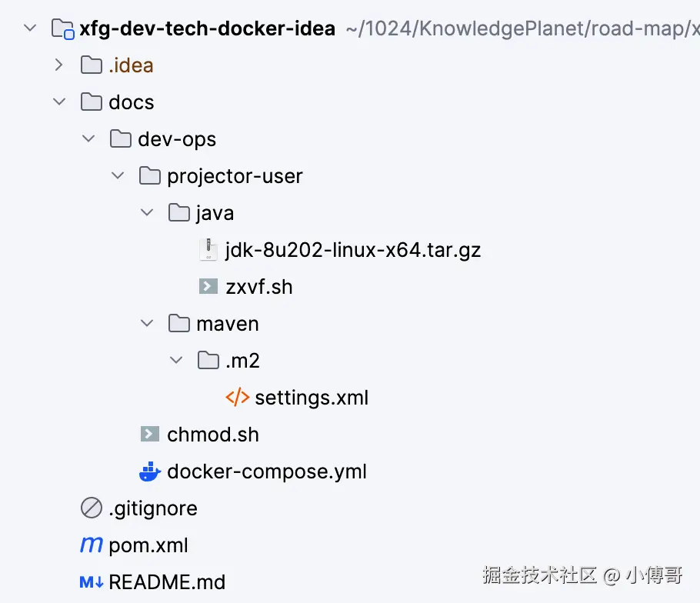The height and width of the screenshot is (603, 700).
Task: Click the ignore icon beside .gitignore
Action: point(92,508)
